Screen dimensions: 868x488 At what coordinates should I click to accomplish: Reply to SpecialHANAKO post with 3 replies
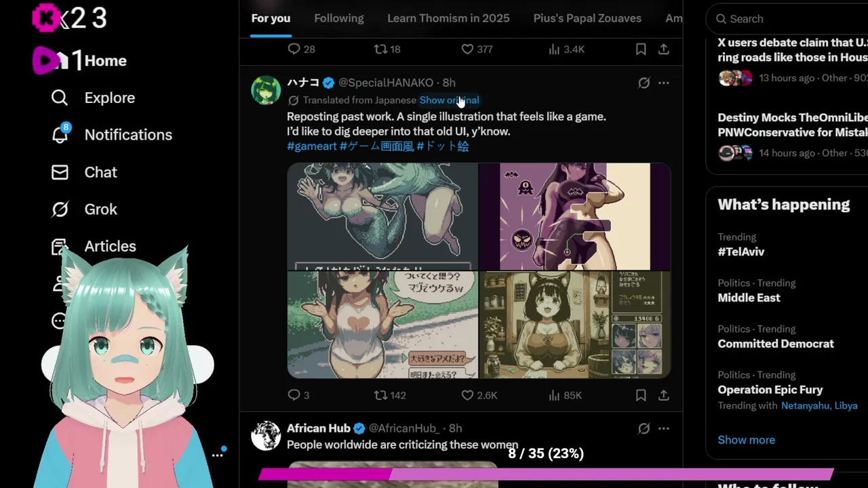pos(298,394)
